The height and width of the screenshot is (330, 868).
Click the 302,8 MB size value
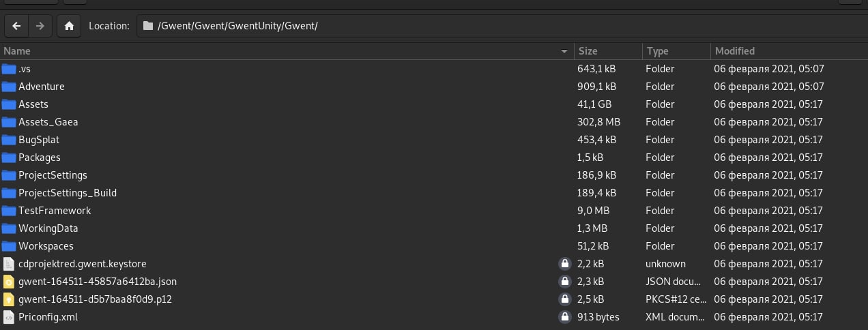[598, 122]
